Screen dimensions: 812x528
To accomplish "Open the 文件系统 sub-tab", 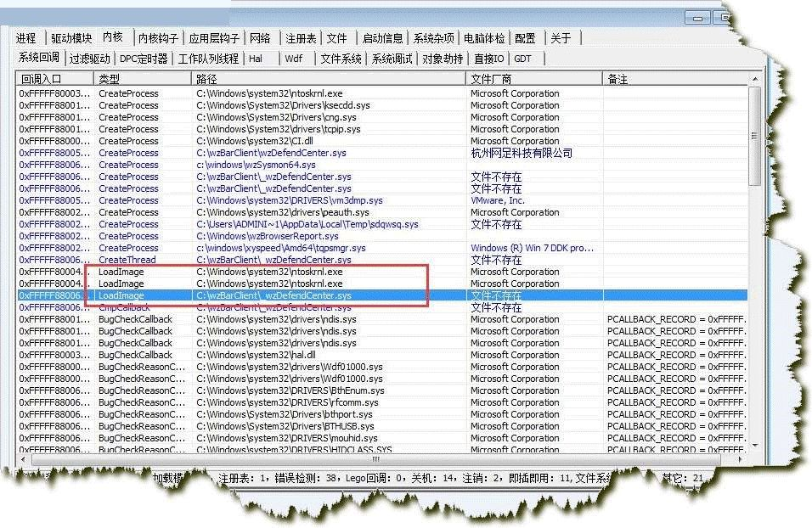I will pyautogui.click(x=341, y=59).
